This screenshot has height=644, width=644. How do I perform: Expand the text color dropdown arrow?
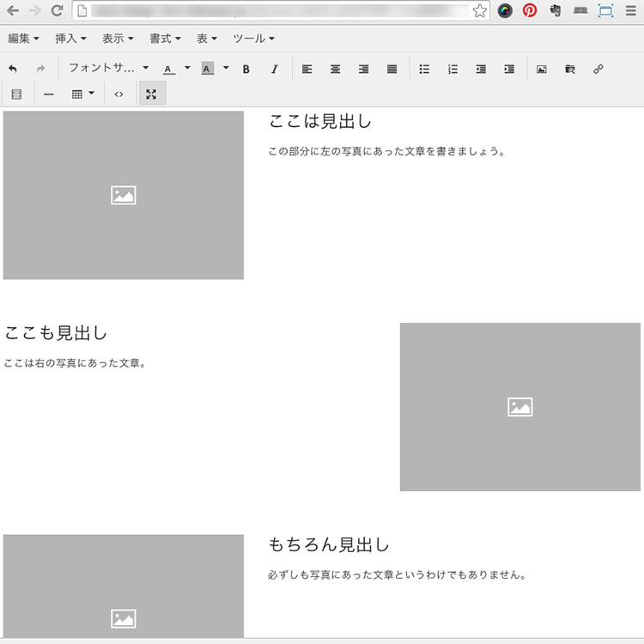(187, 69)
